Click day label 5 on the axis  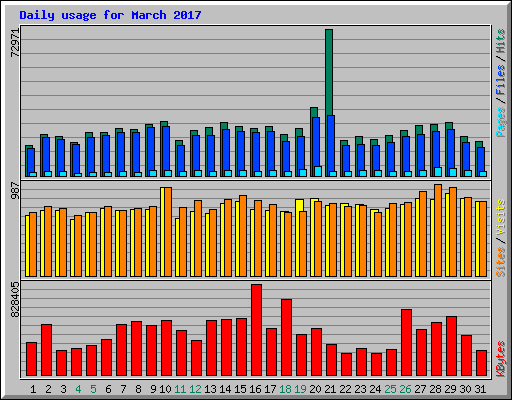click(x=93, y=389)
